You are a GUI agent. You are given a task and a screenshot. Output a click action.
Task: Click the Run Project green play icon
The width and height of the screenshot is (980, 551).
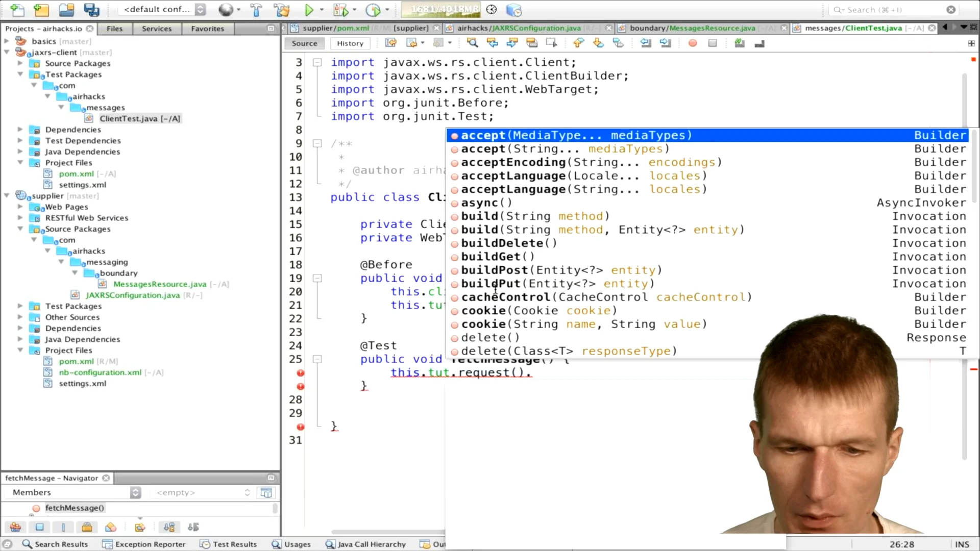pyautogui.click(x=309, y=10)
